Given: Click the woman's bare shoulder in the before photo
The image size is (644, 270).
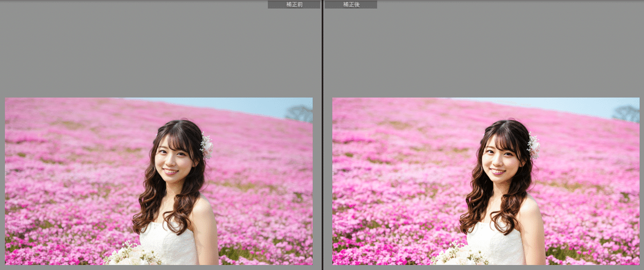Looking at the screenshot, I should (203, 212).
